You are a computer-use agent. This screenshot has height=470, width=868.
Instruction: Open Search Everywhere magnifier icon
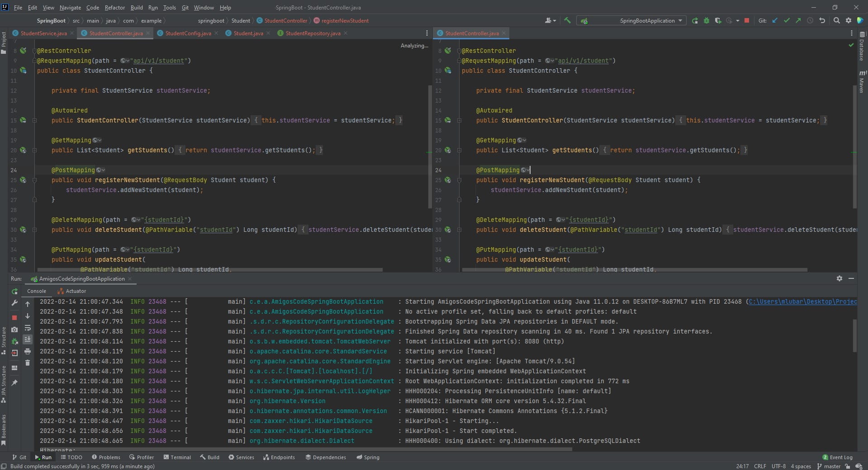(837, 20)
